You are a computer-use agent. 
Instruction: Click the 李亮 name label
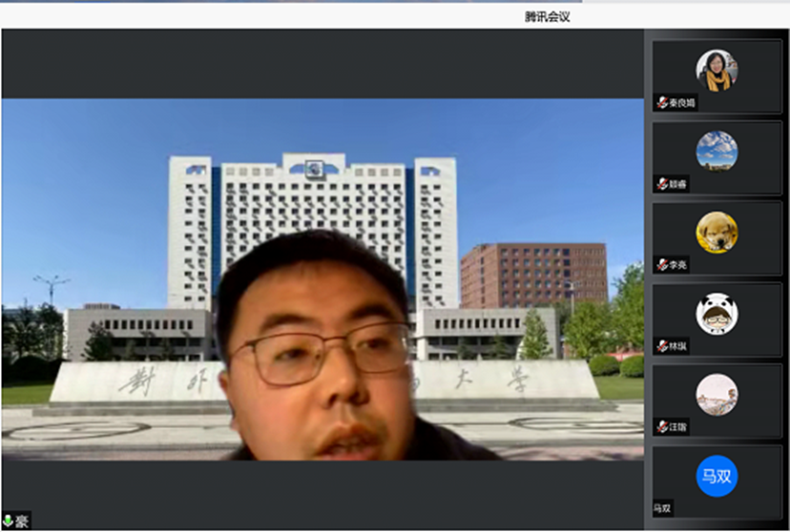[x=678, y=265]
